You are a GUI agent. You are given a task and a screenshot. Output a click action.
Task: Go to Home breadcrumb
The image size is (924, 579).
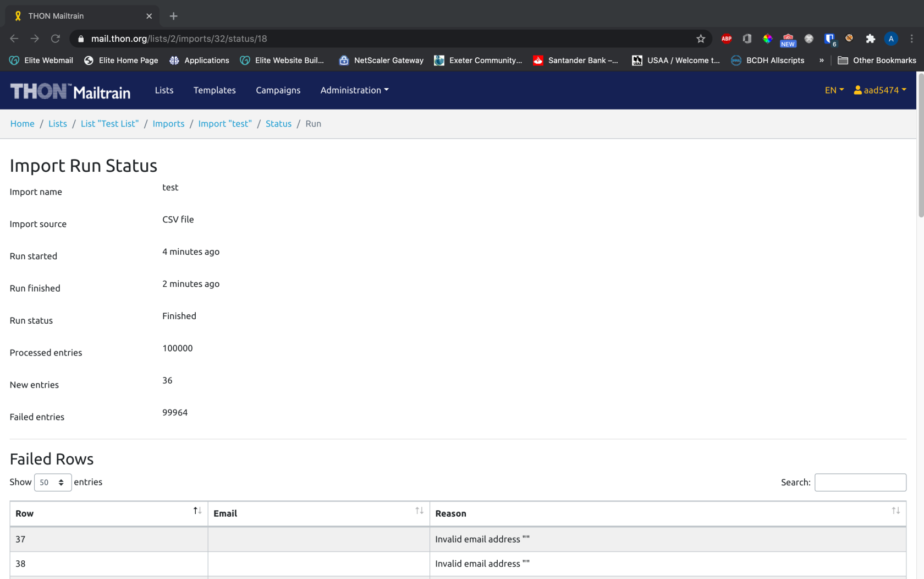[23, 124]
